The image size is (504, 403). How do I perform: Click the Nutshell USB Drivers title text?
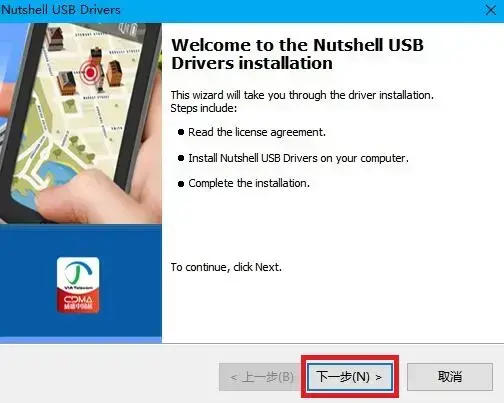[60, 10]
